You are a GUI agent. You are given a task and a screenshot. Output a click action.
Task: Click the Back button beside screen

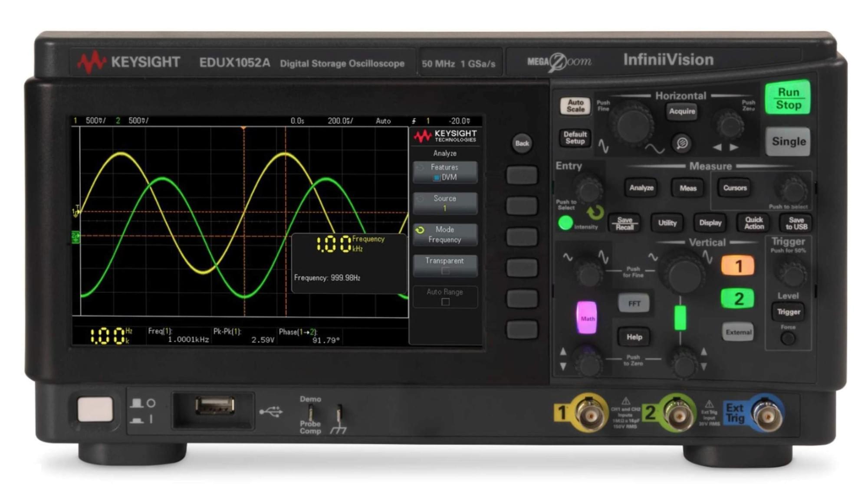[522, 144]
